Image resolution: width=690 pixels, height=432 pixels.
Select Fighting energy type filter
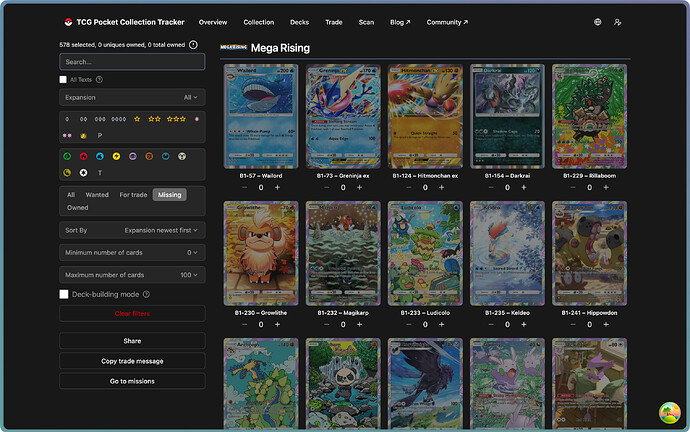(149, 156)
